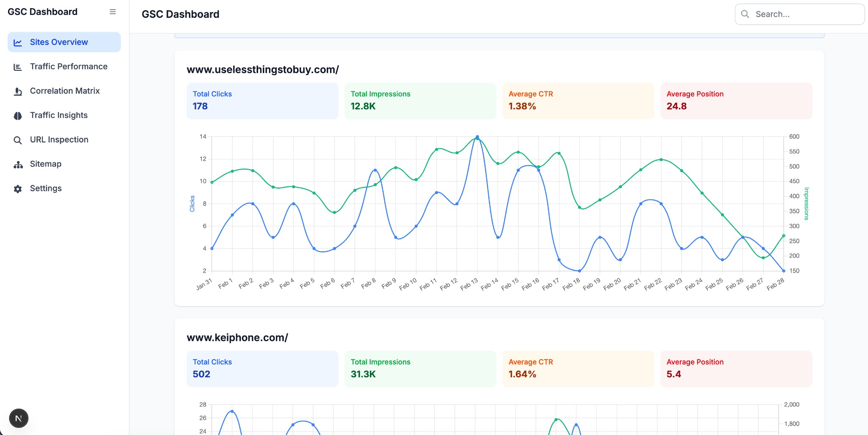Click www.uselessthingstobuy.com/ site heading

click(263, 70)
